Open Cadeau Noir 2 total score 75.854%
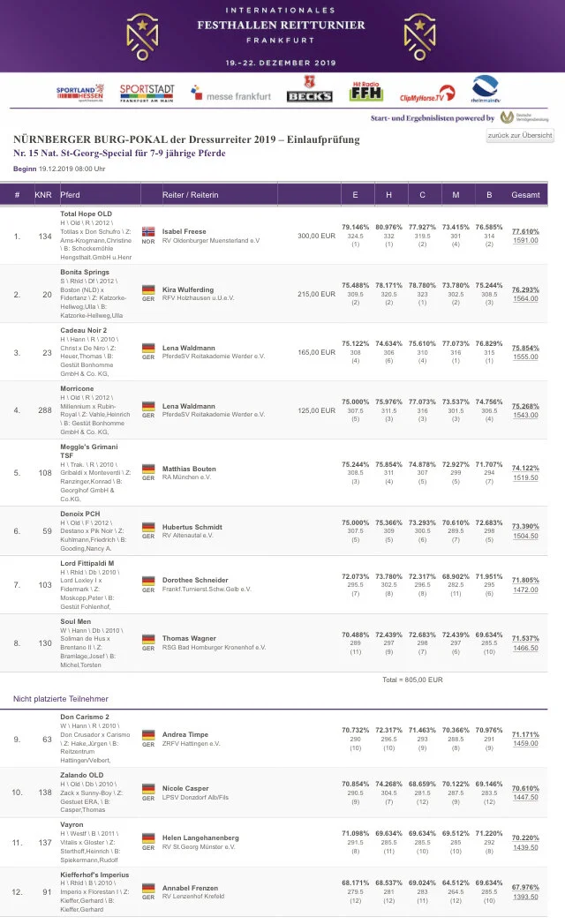 click(525, 349)
